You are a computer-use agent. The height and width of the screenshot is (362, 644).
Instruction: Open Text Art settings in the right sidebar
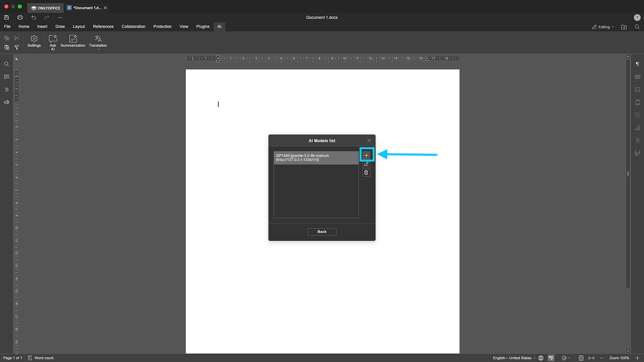pyautogui.click(x=638, y=140)
